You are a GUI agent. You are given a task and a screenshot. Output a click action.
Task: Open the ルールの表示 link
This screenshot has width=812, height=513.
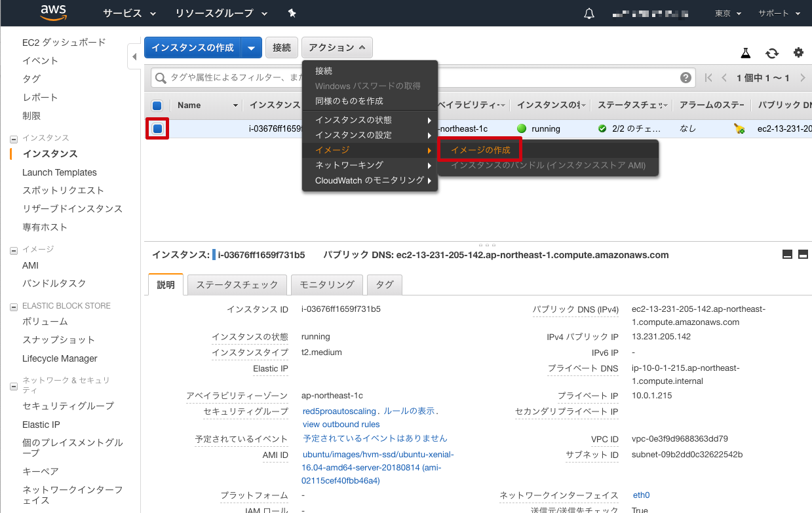coord(409,411)
